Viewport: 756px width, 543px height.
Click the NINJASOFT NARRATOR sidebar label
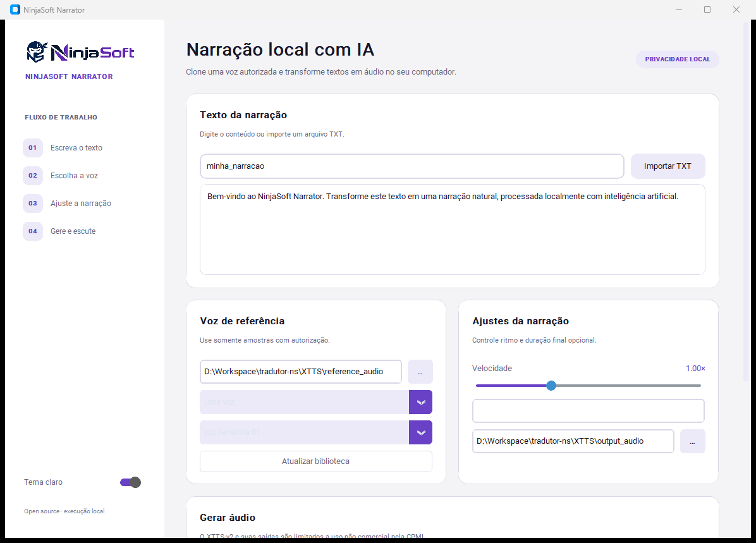coord(69,76)
